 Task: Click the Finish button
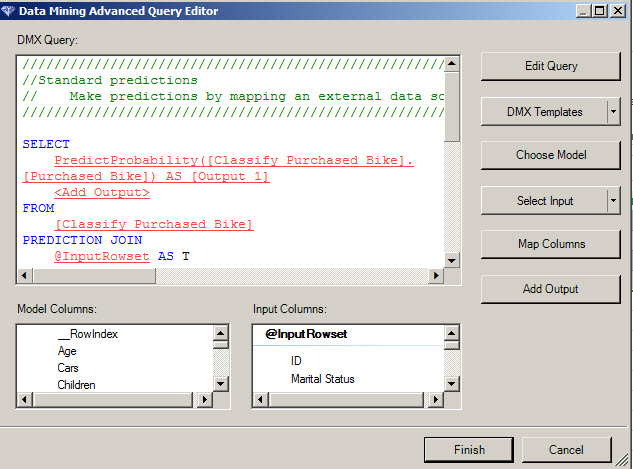469,450
